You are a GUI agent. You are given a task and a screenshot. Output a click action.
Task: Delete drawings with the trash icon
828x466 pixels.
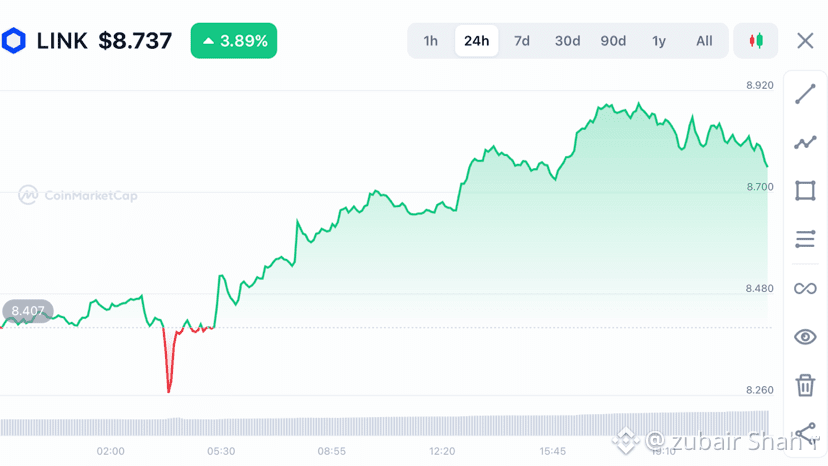coord(805,385)
